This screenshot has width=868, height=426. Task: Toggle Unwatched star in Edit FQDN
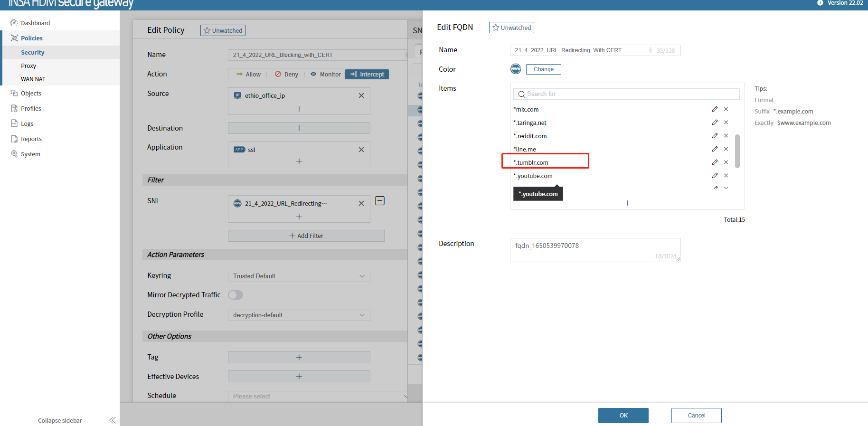tap(511, 28)
